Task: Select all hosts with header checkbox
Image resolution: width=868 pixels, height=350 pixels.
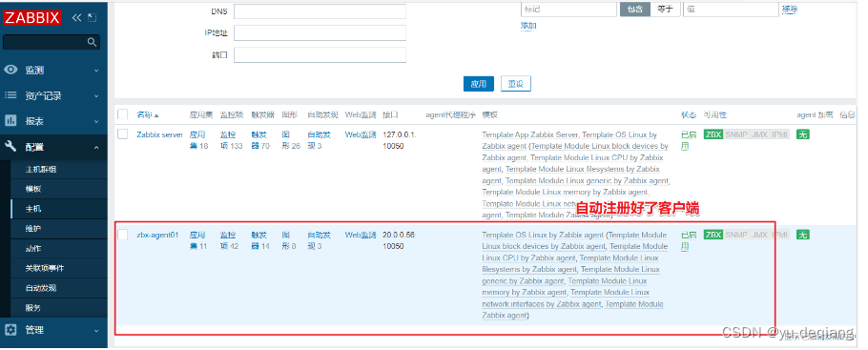Action: click(123, 114)
